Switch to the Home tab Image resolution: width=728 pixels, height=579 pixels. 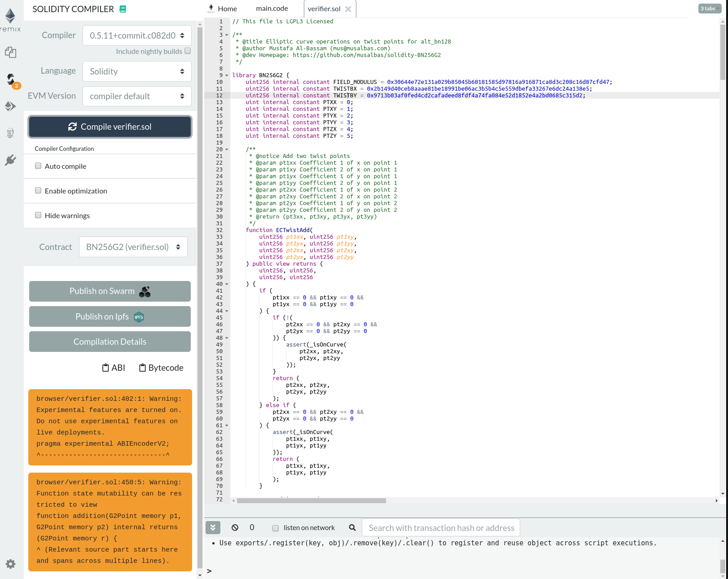(x=223, y=9)
